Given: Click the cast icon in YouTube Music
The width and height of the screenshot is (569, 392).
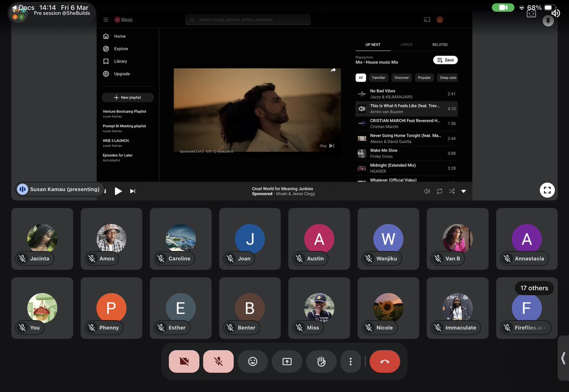Looking at the screenshot, I should click(427, 19).
